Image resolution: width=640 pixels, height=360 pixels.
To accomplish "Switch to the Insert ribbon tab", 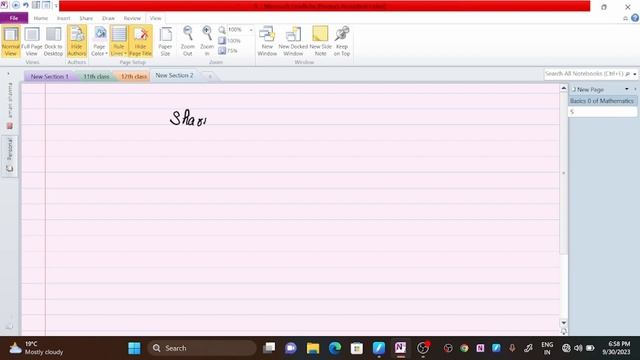I will 63,18.
